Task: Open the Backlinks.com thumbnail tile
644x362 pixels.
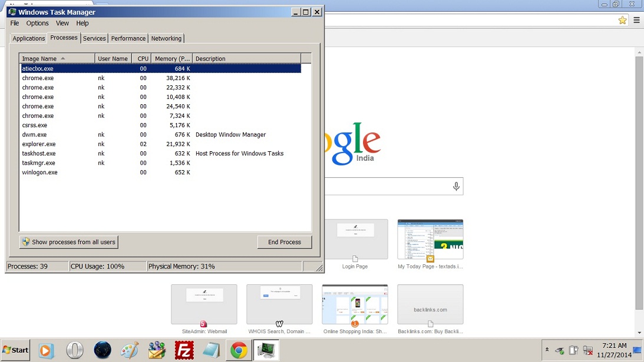Action: click(x=430, y=304)
